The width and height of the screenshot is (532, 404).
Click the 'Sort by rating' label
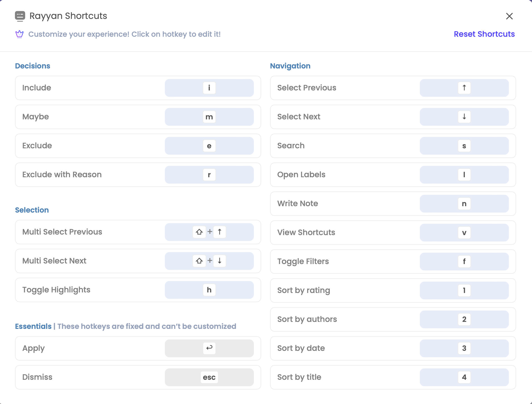click(304, 290)
